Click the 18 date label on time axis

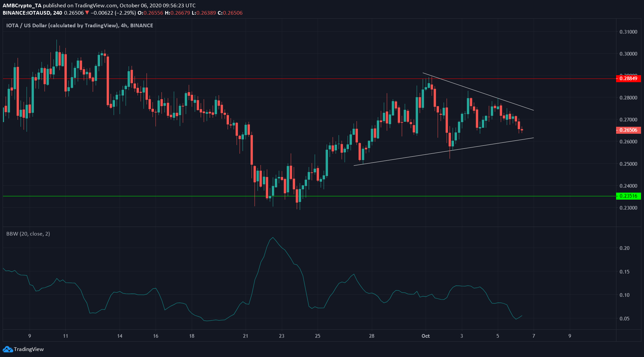(192, 336)
